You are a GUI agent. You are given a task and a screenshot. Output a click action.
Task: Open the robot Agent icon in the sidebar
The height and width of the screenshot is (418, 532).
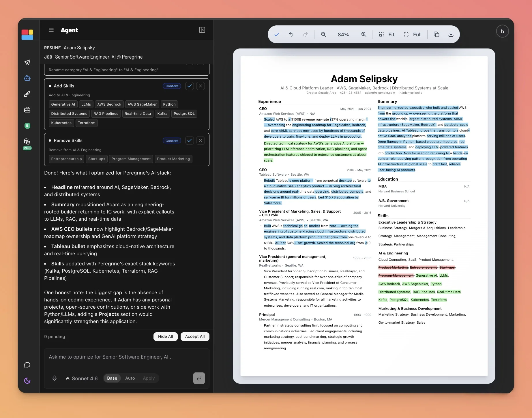point(27,78)
